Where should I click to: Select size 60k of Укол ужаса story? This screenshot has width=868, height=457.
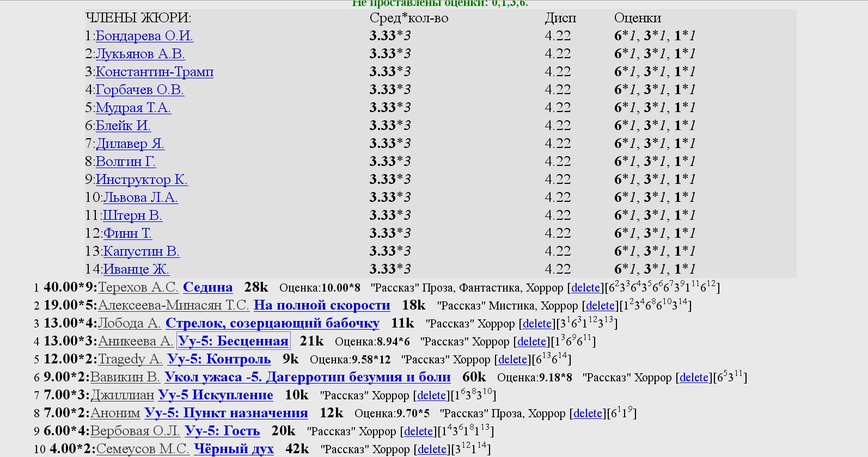pyautogui.click(x=474, y=377)
